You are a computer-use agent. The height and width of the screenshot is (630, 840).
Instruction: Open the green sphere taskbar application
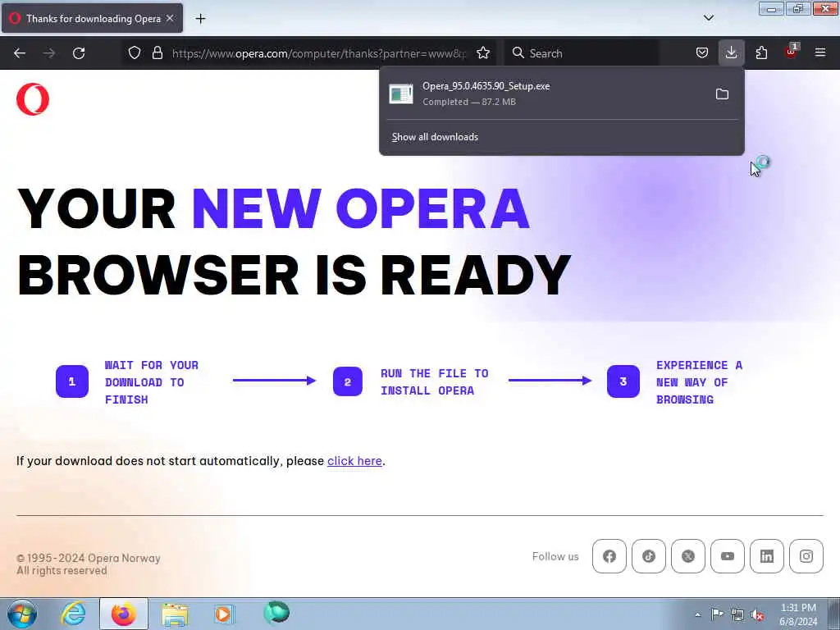[276, 613]
